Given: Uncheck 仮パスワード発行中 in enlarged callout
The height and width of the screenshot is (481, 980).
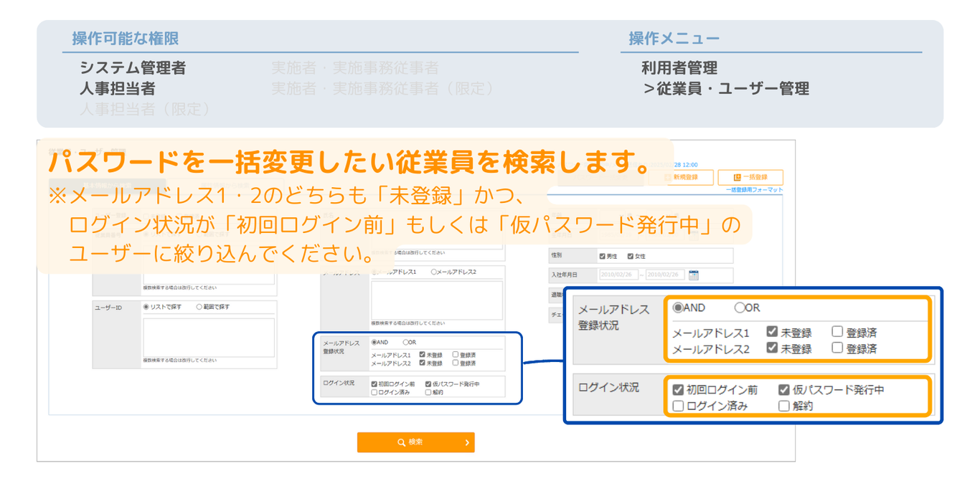Looking at the screenshot, I should coord(784,390).
